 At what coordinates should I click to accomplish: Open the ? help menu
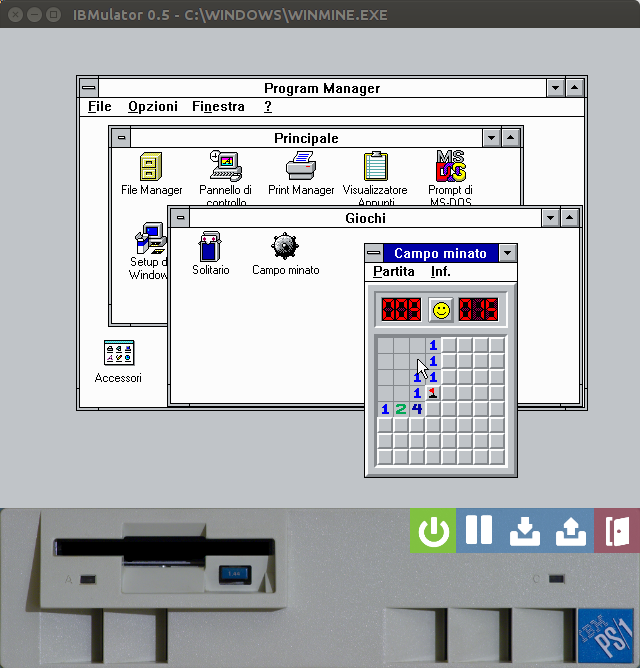[x=268, y=107]
